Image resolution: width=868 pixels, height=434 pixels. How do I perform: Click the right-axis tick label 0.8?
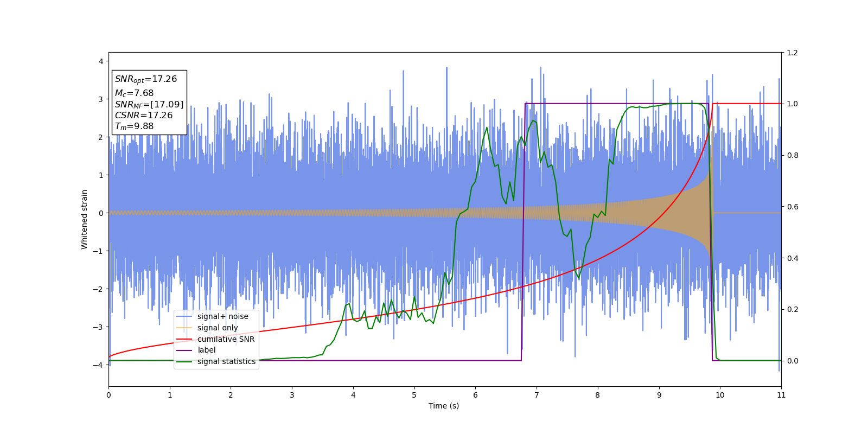click(x=792, y=155)
